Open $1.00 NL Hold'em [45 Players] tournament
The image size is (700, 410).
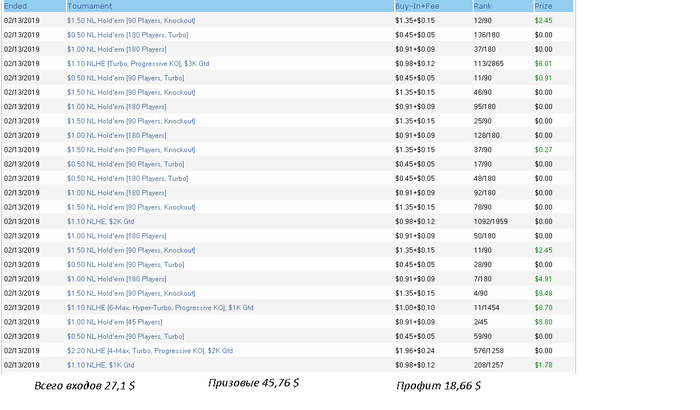tap(115, 322)
